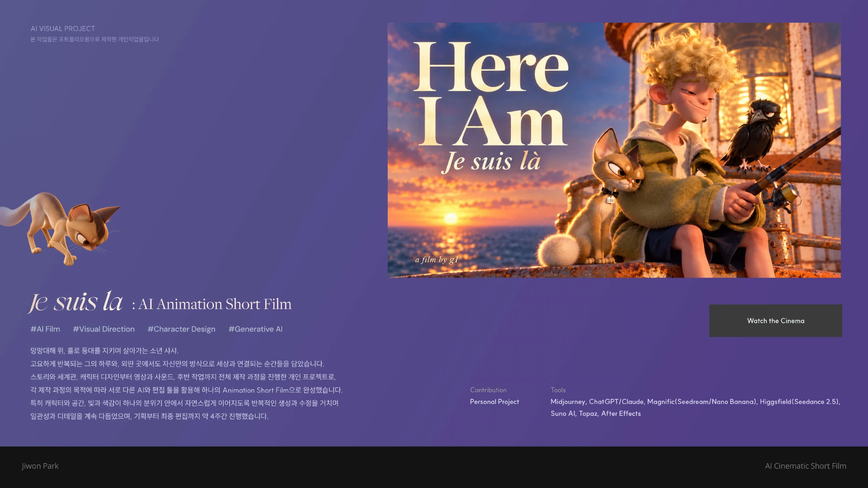
Task: Click Jiwon Park in the footer
Action: [x=40, y=466]
